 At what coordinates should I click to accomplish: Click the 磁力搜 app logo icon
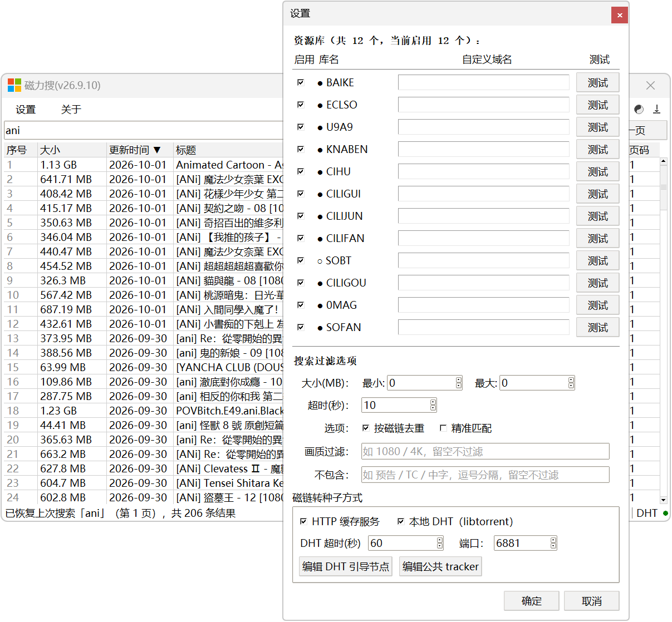14,85
